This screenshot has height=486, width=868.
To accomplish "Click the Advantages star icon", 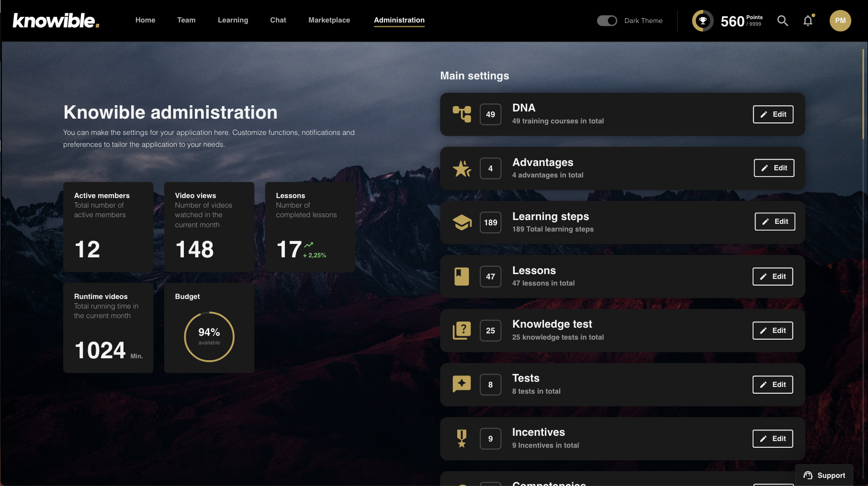I will pos(462,168).
